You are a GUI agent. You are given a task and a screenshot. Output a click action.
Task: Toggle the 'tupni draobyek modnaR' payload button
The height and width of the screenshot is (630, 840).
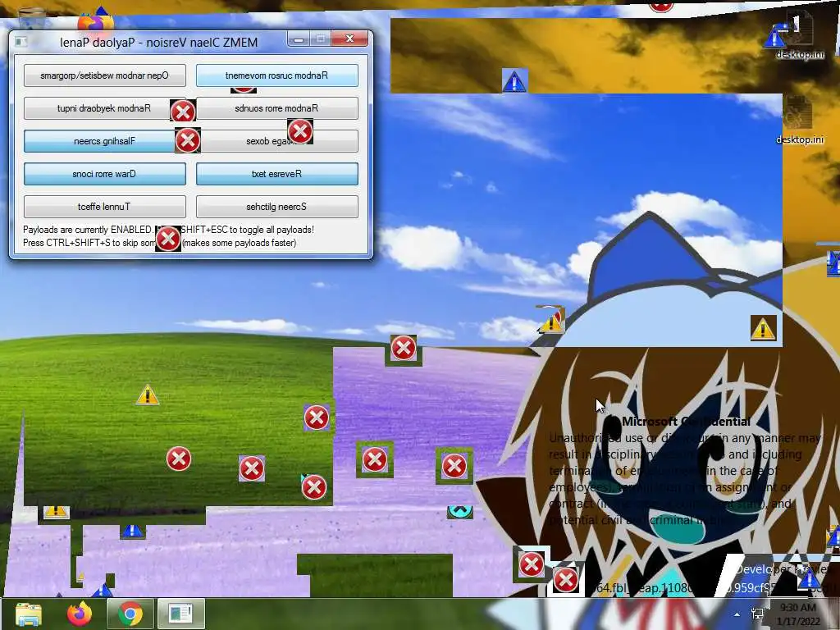point(104,108)
